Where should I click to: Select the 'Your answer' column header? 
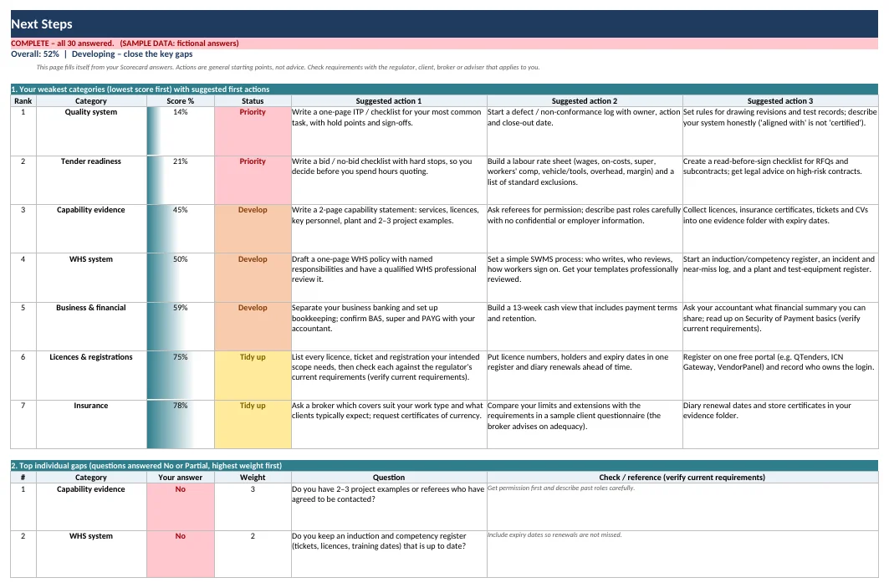pyautogui.click(x=181, y=478)
